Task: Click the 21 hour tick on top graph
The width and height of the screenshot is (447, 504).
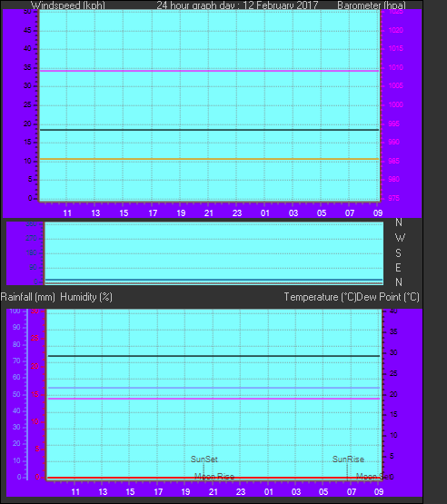Action: 209,212
